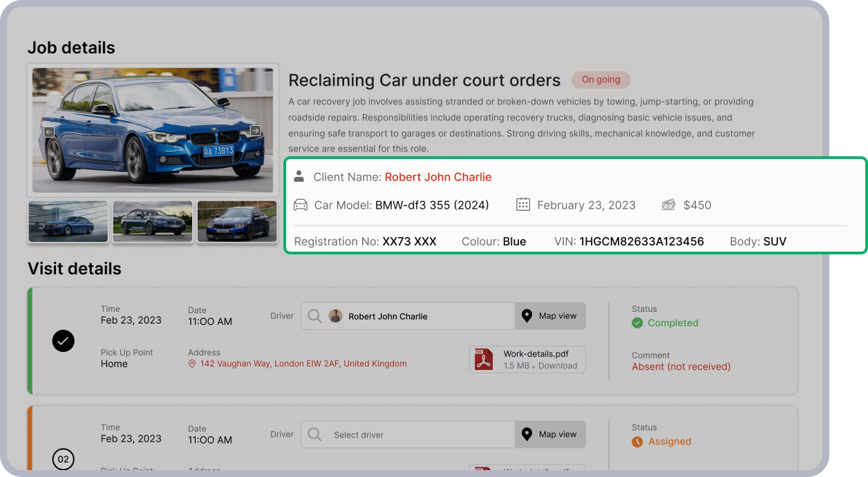
Task: Click orange Assigned status clock icon
Action: pos(637,442)
